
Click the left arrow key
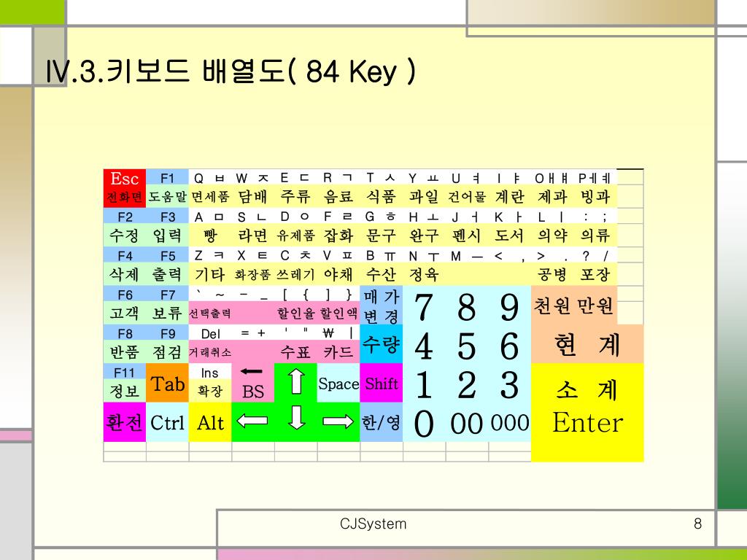point(252,421)
